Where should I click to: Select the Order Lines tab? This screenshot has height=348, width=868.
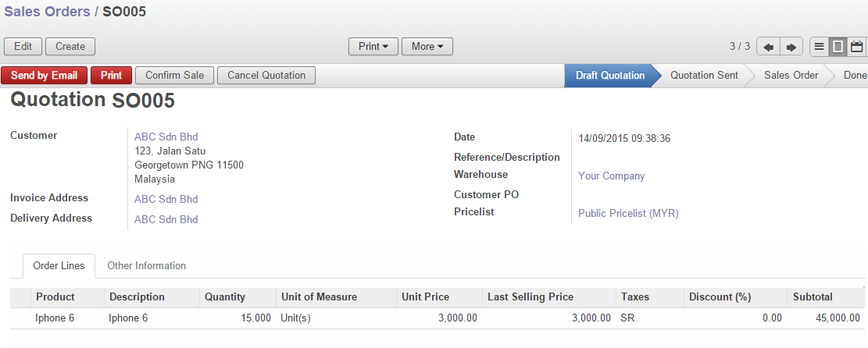(x=59, y=266)
